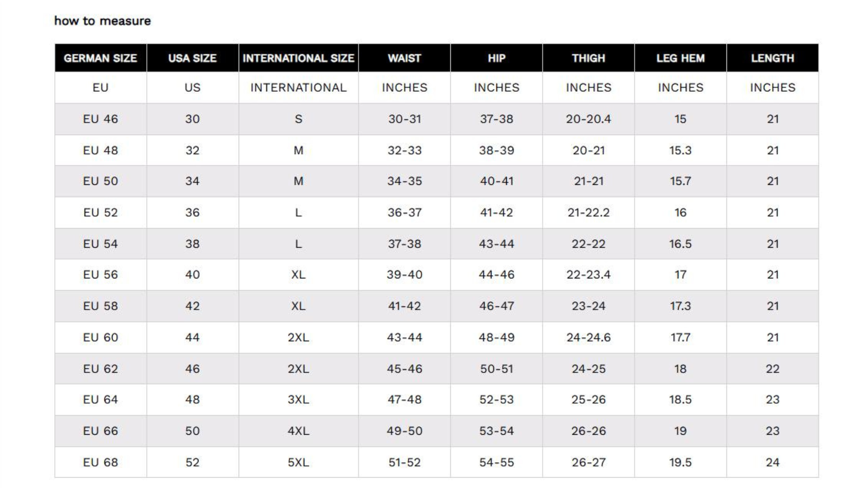Click the 'how to measure' heading
Viewport: 868px width, 488px height.
click(102, 21)
